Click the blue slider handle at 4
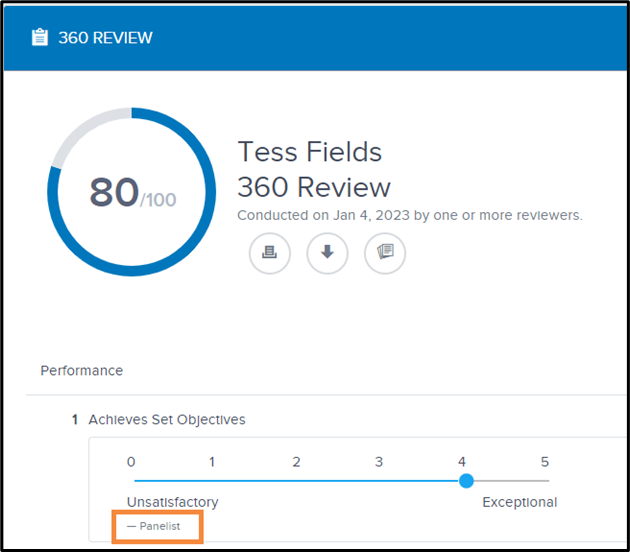The image size is (630, 552). point(466,480)
